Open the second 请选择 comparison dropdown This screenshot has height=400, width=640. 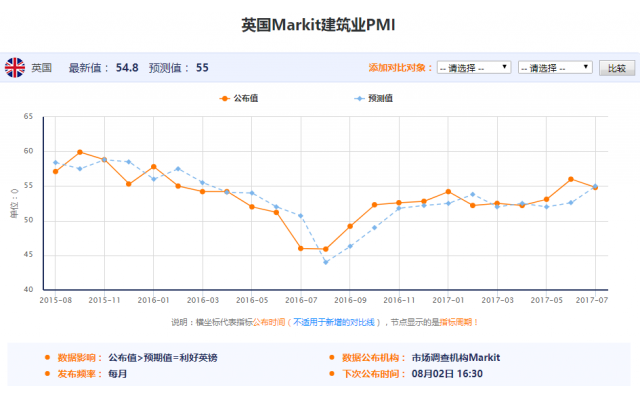pos(555,67)
